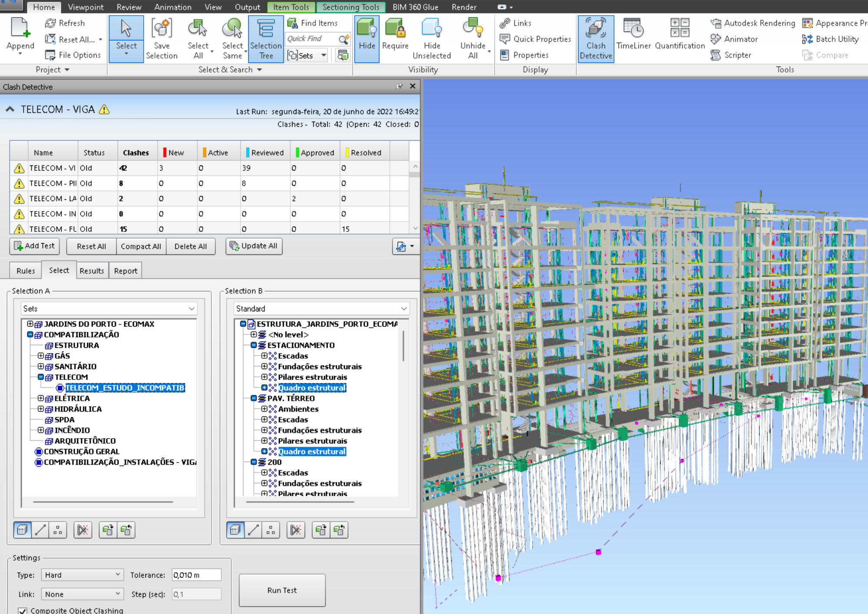Click the Require icon
This screenshot has width=868, height=614.
point(395,28)
